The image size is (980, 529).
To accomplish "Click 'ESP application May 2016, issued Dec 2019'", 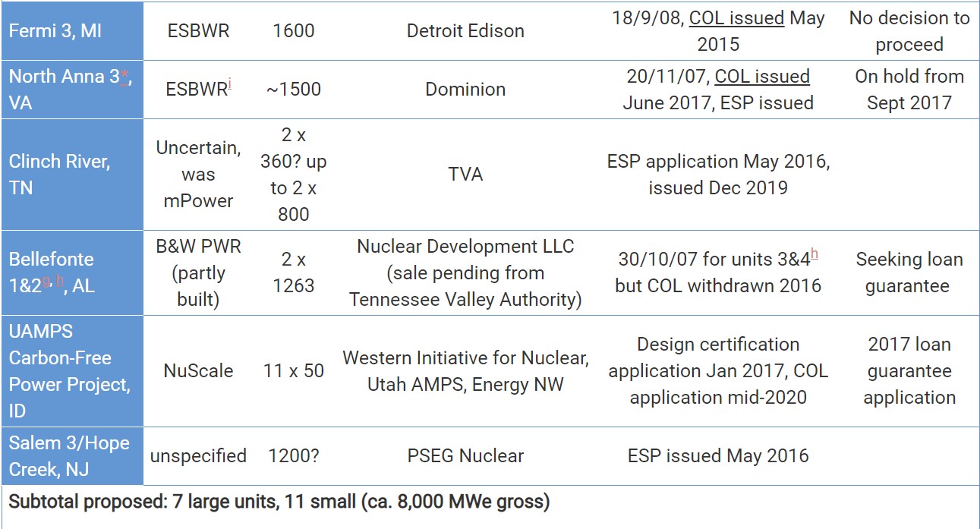I will pyautogui.click(x=718, y=175).
